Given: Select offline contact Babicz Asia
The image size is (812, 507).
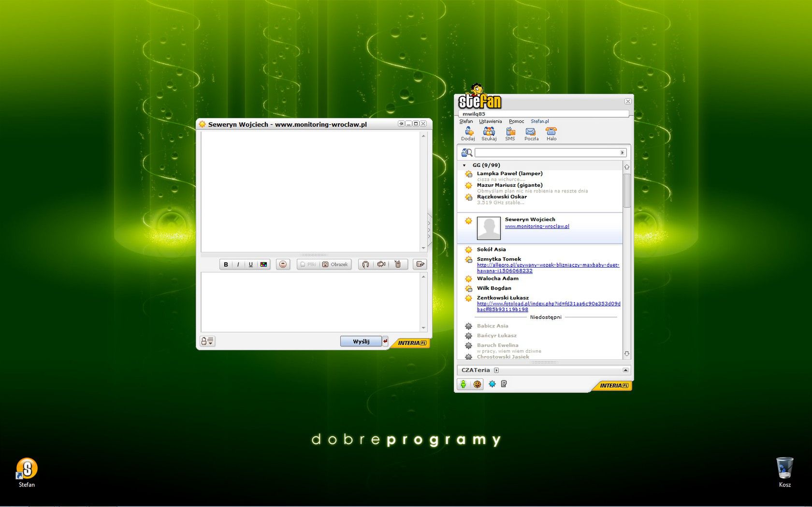Looking at the screenshot, I should (493, 326).
